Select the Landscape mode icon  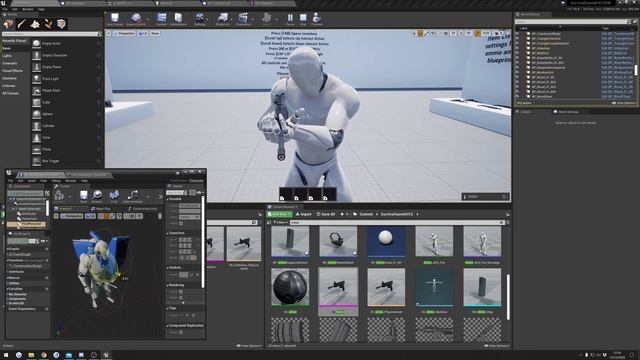35,24
